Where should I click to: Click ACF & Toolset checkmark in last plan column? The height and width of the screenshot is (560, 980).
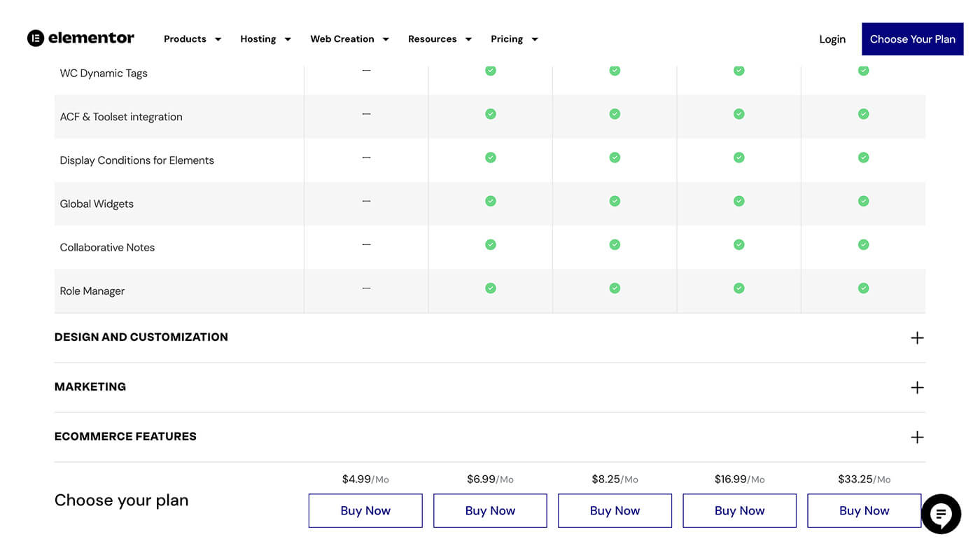(864, 114)
